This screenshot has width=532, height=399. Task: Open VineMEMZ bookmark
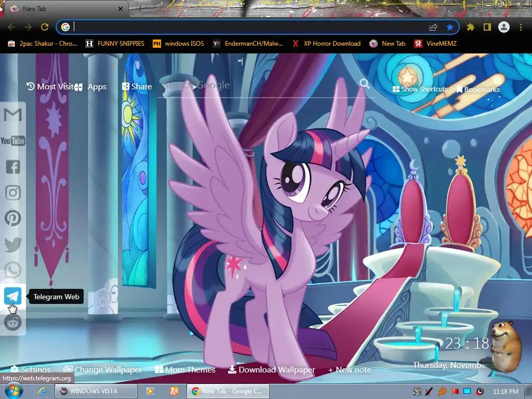[435, 44]
